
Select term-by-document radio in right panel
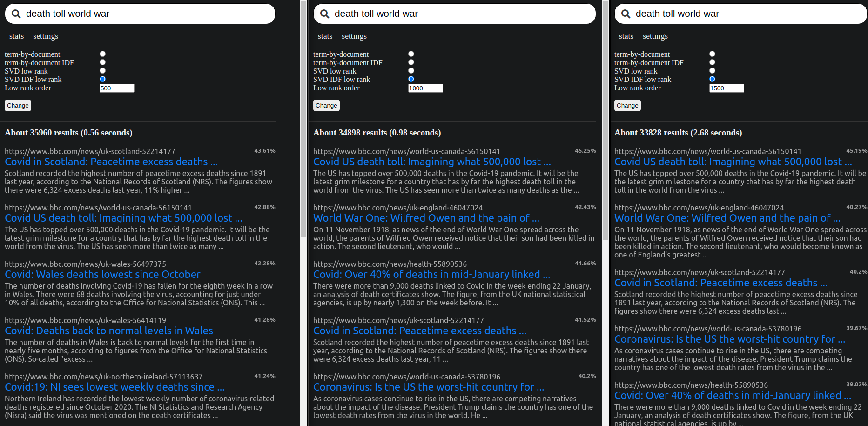[712, 54]
